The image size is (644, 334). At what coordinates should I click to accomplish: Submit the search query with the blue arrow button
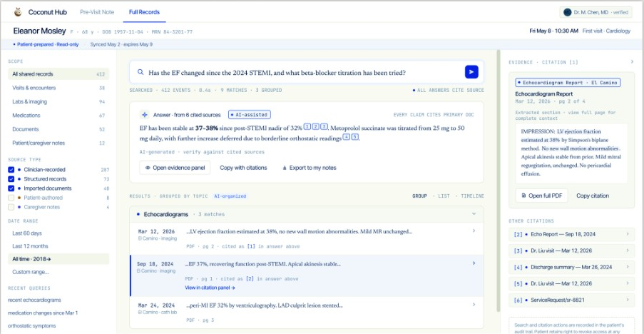[471, 72]
